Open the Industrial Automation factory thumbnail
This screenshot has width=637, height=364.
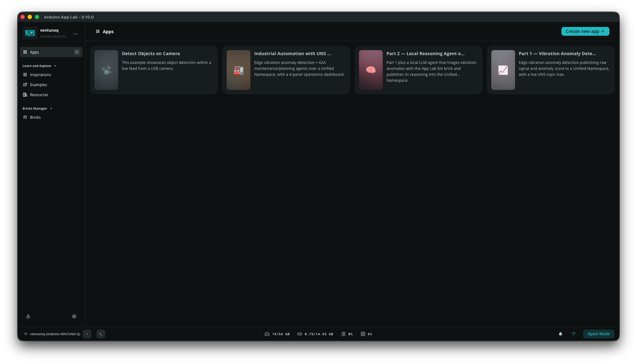(239, 70)
